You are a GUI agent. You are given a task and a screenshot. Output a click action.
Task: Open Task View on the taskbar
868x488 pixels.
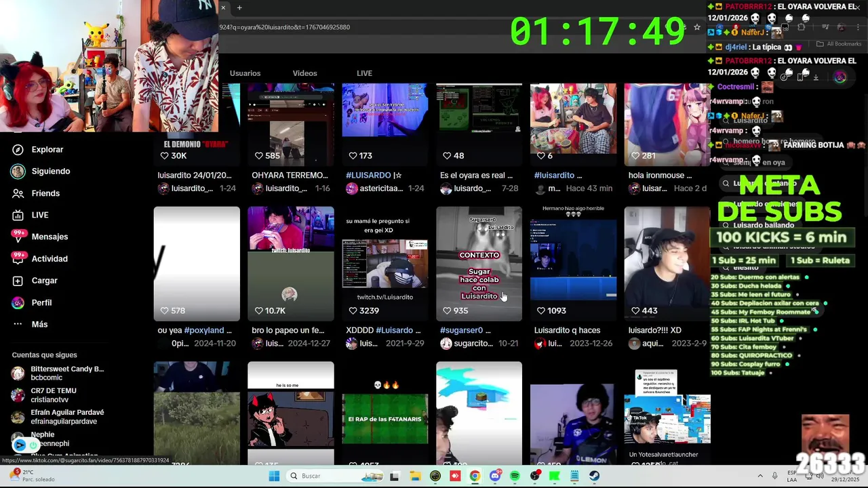click(395, 476)
